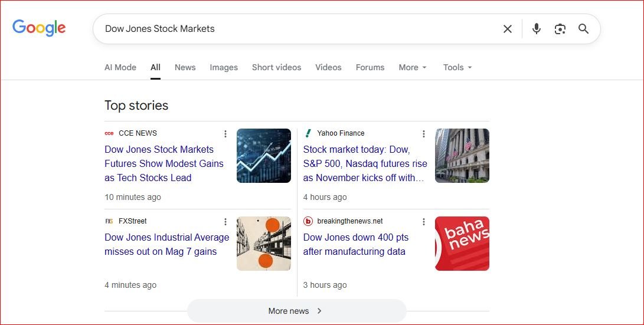Select the AI Mode tab
Image resolution: width=644 pixels, height=325 pixels.
coord(120,67)
